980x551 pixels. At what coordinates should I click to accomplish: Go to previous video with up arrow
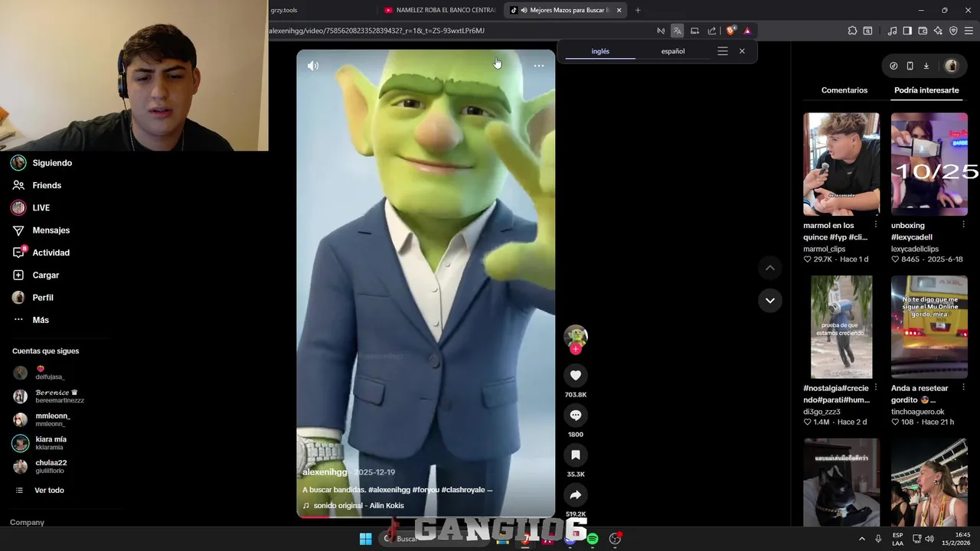click(x=769, y=268)
